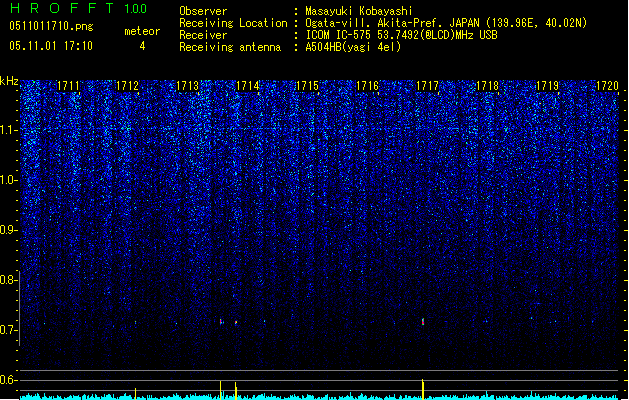
Task: Click ICOM IC-575 53.7492 MHz USB text
Action: [402, 35]
